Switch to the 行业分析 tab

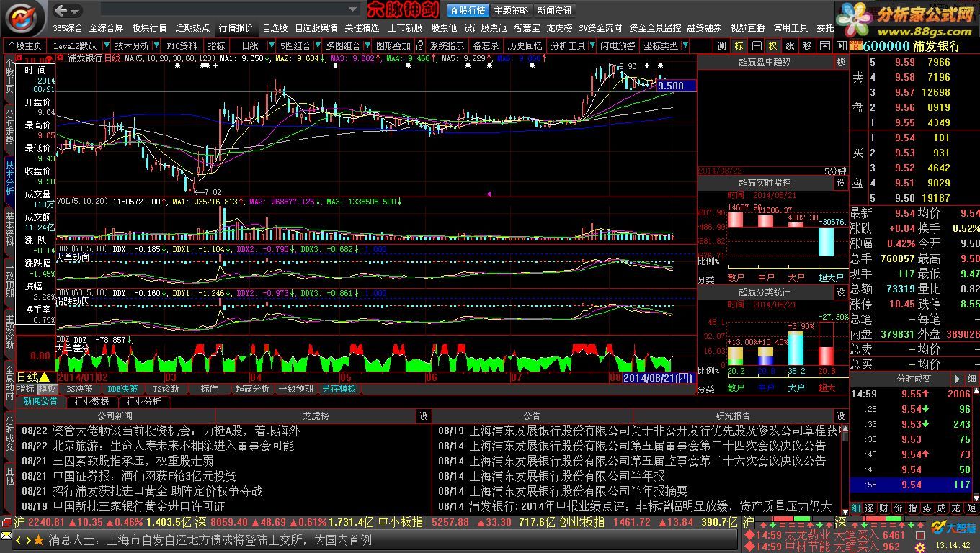point(143,401)
